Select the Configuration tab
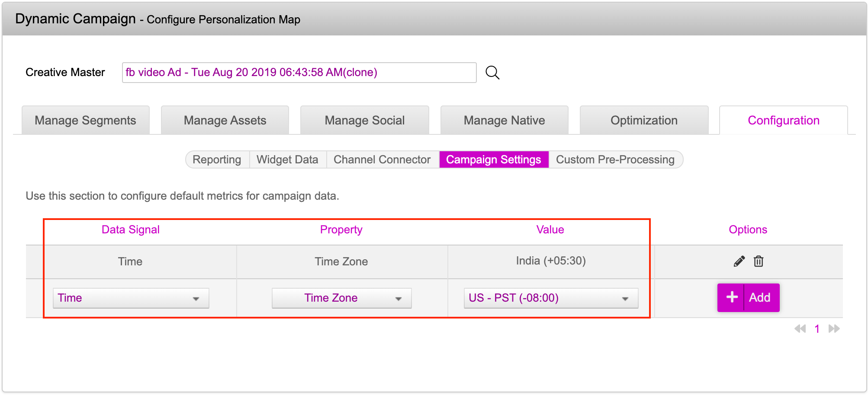This screenshot has width=868, height=395. point(783,121)
